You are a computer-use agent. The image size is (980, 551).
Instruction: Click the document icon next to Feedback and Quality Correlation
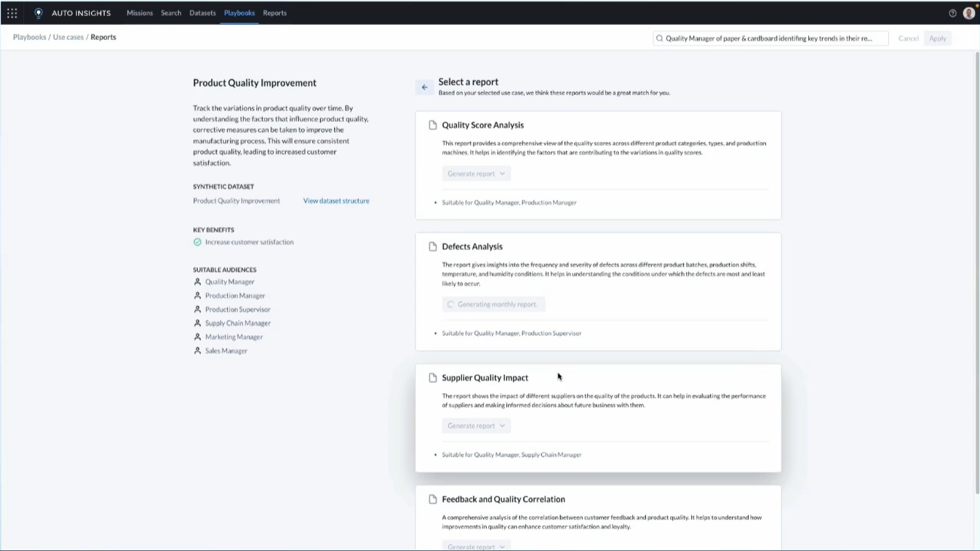[433, 499]
